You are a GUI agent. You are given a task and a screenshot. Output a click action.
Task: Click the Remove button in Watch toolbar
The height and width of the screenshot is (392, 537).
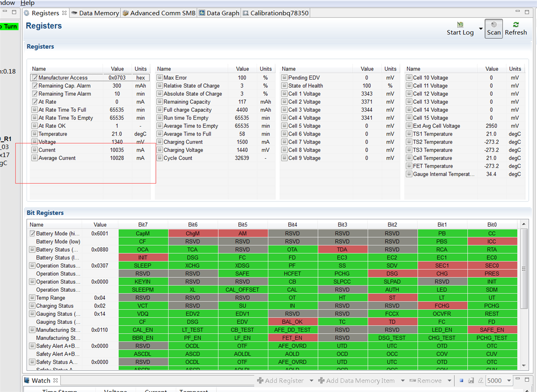tap(426, 381)
